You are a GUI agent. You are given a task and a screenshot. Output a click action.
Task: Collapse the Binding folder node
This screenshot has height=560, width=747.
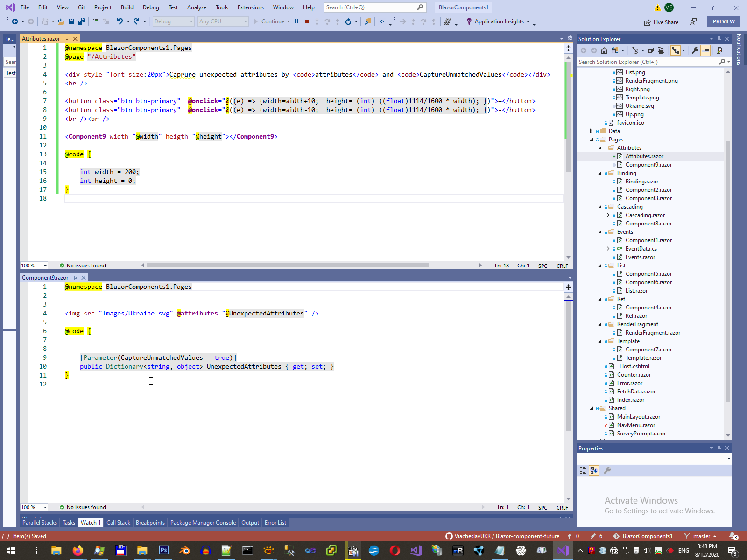pos(600,173)
